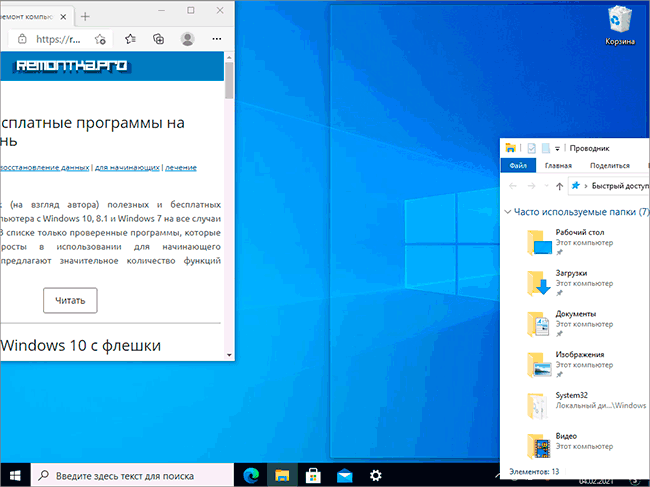Open the Recycle Bin on the desktop
650x487 pixels.
[620, 25]
